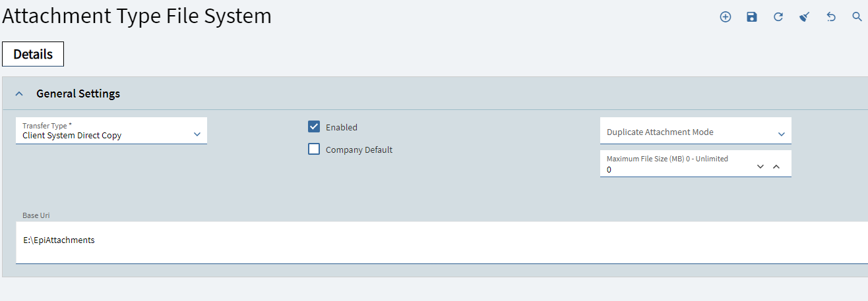Image resolution: width=868 pixels, height=301 pixels.
Task: Decrease Maximum File Size with down arrow
Action: (760, 167)
